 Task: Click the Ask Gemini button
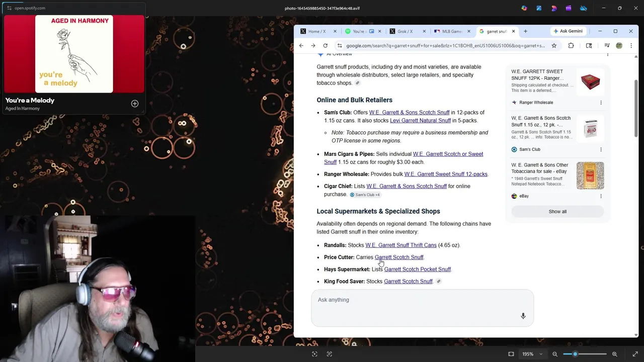(x=568, y=31)
